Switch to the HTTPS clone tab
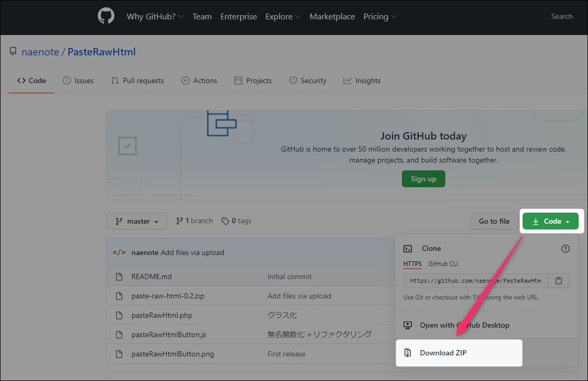Screen dimensions: 588x381 (x=412, y=264)
